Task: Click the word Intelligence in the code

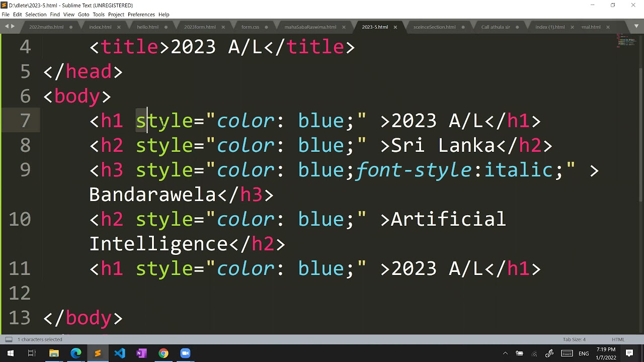Action: pyautogui.click(x=158, y=244)
